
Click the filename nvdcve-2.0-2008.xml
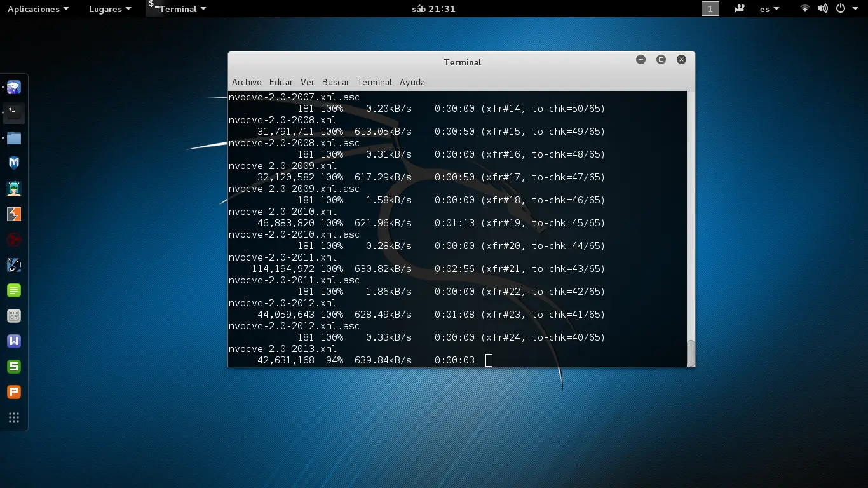tap(283, 120)
